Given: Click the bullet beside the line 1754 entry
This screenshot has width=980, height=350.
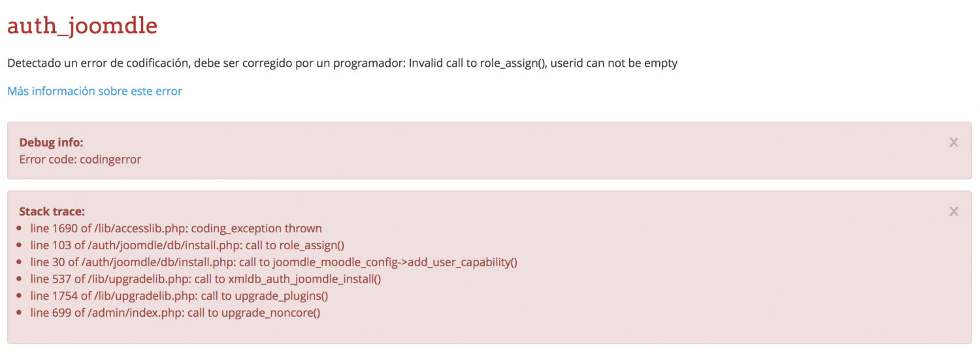Looking at the screenshot, I should (x=22, y=296).
